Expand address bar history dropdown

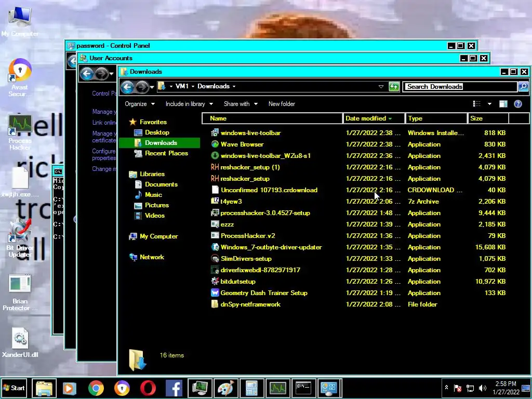(x=381, y=87)
